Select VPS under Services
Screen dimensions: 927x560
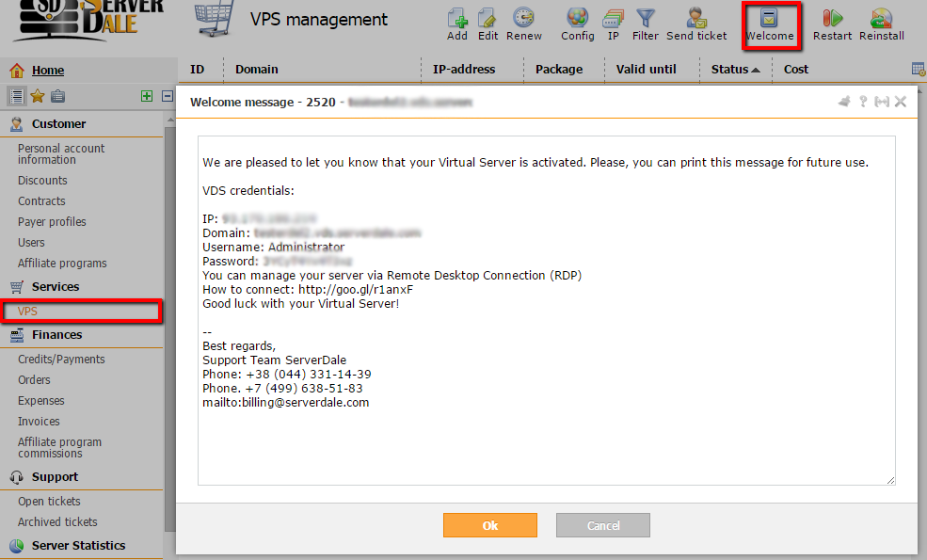(x=27, y=311)
